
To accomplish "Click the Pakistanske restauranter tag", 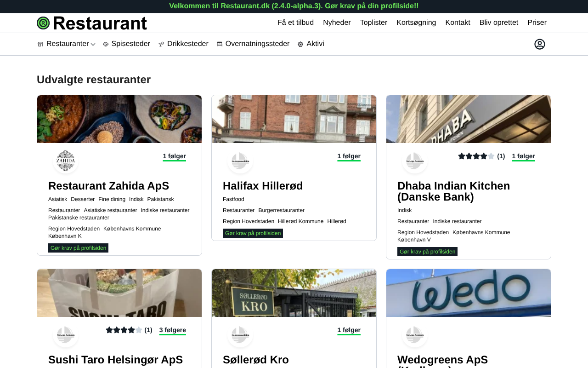I will click(x=79, y=218).
